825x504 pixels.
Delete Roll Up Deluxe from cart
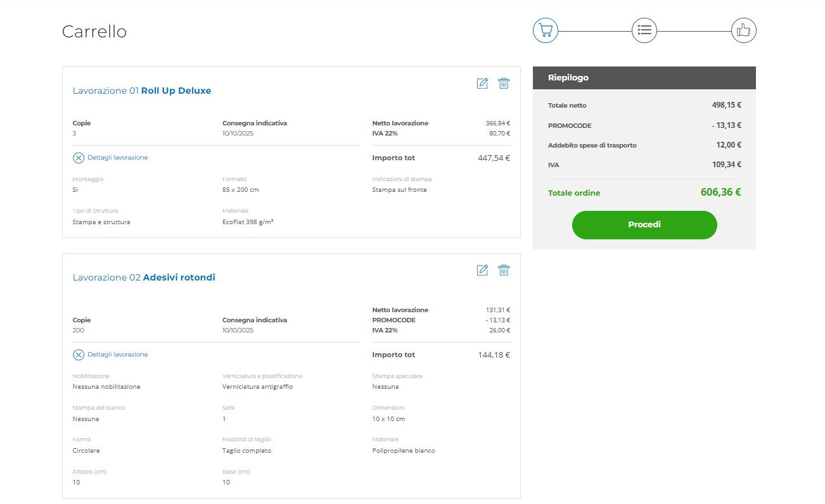[x=504, y=84]
